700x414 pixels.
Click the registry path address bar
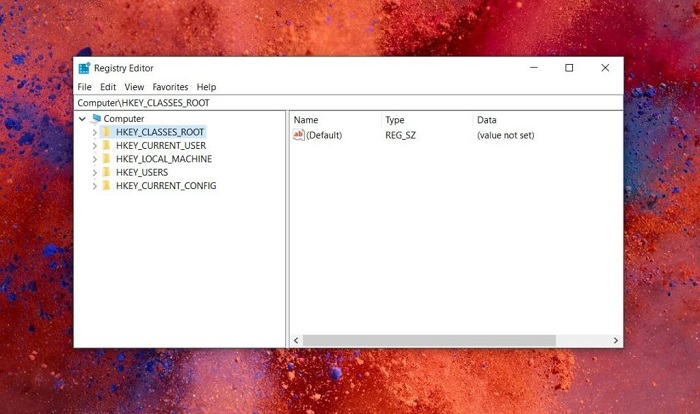[348, 102]
